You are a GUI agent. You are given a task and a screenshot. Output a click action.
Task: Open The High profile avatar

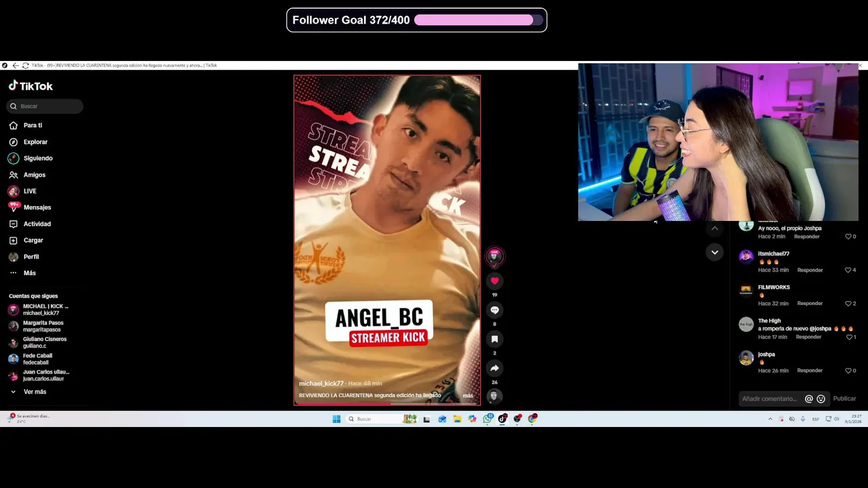click(746, 324)
